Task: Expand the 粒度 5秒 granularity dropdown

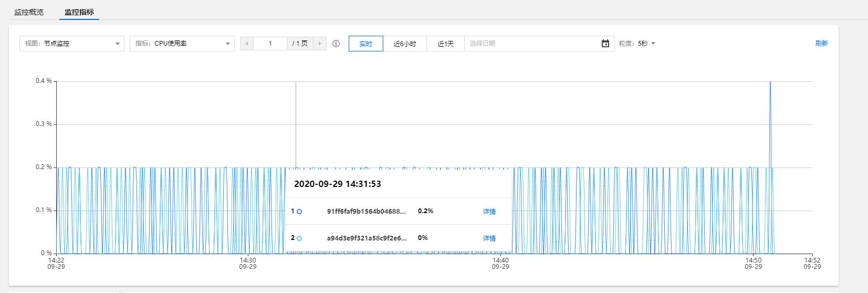Action: coord(637,44)
